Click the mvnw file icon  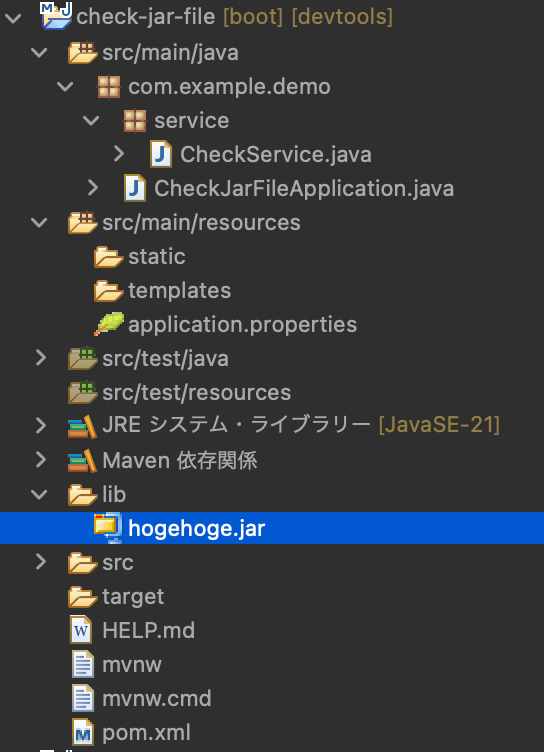coord(83,664)
